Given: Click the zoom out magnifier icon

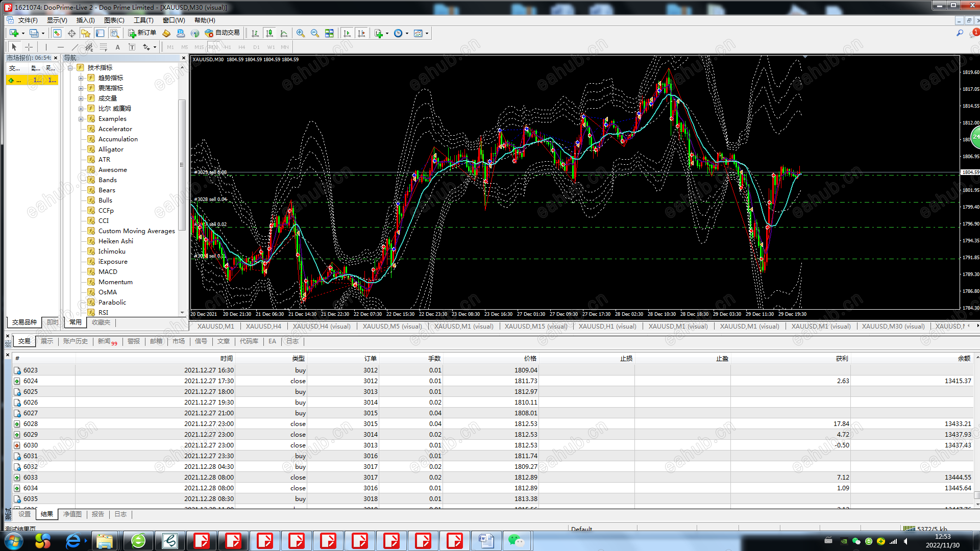Looking at the screenshot, I should (315, 33).
